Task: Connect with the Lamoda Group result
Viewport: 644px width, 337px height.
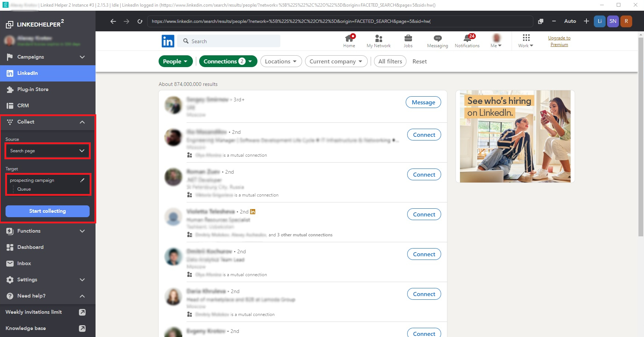Action: 424,294
